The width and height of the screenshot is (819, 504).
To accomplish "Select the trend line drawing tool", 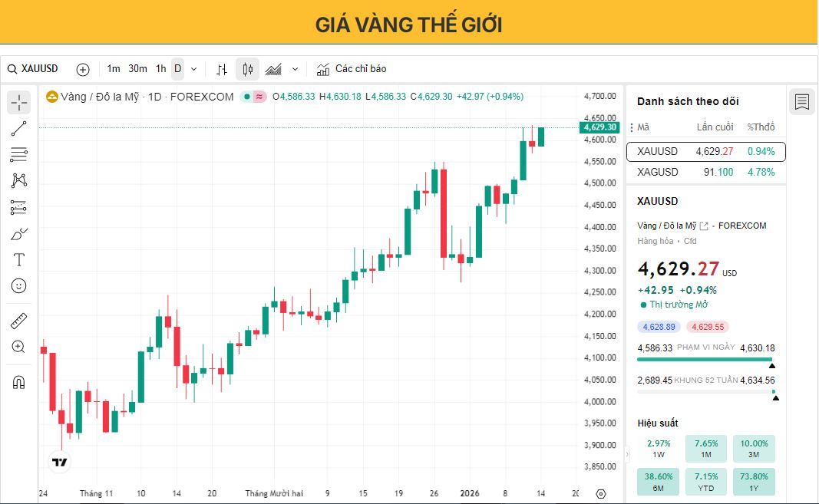I will pos(18,127).
